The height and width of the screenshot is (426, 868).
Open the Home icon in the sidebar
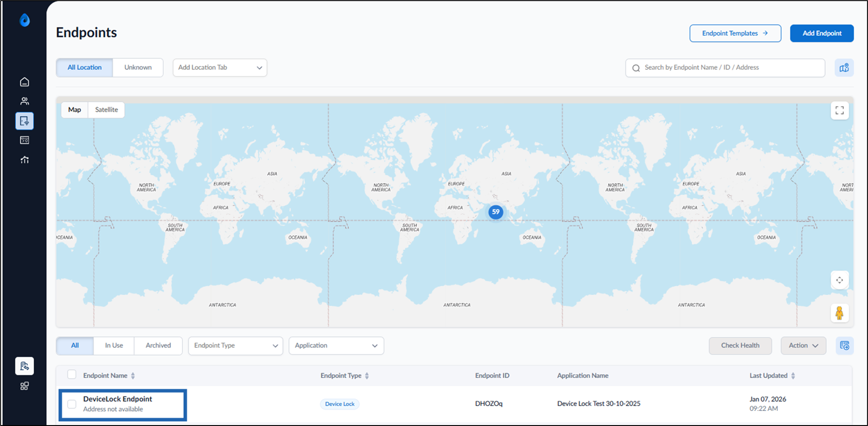(25, 82)
